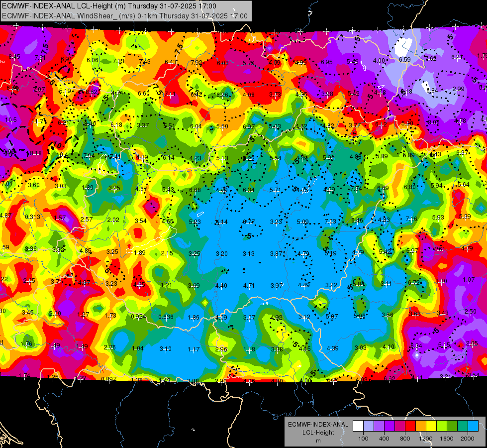Click the value 1.80
Viewport: 487px width, 448px height.
pos(88,188)
